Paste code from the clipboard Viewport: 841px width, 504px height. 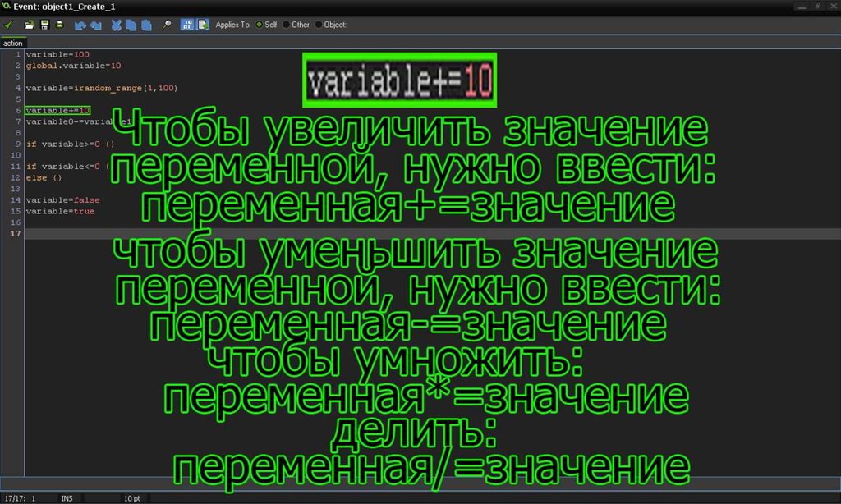[x=146, y=25]
